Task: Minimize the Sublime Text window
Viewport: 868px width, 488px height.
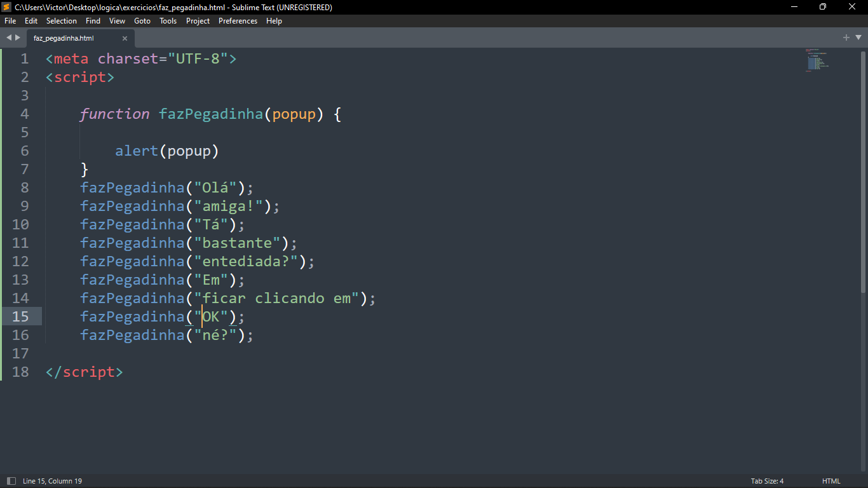Action: (794, 7)
